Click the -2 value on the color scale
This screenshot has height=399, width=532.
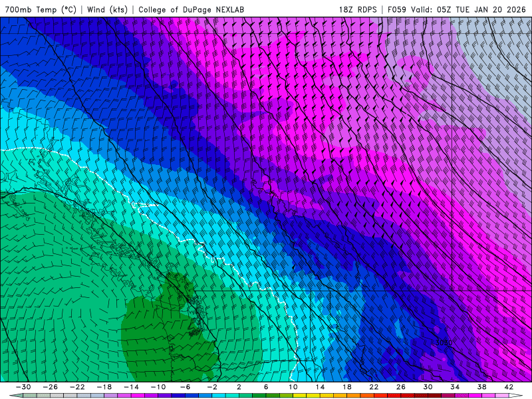(212, 387)
